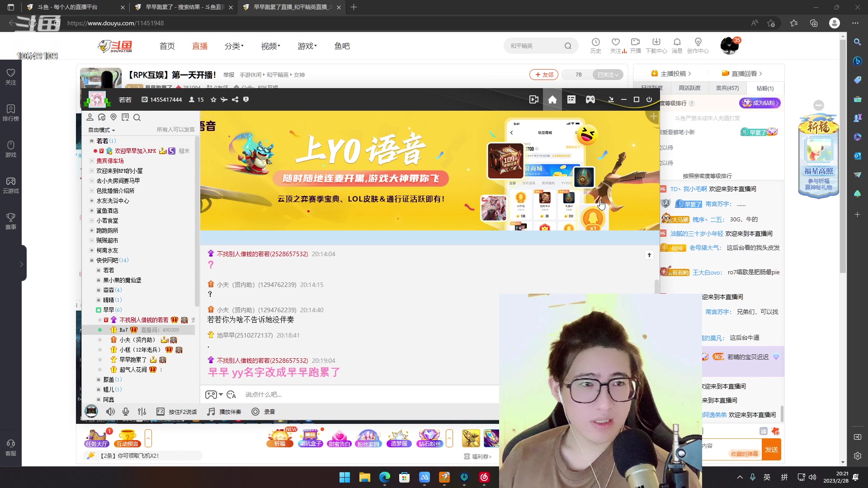Expand the 分类 dropdown in Douyu navigation

coord(234,46)
